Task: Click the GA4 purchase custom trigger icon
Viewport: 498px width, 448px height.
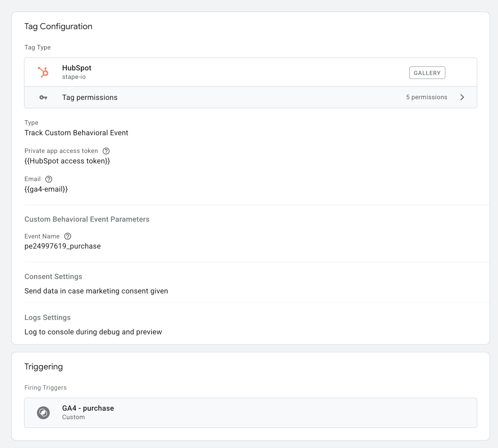Action: coord(43,413)
